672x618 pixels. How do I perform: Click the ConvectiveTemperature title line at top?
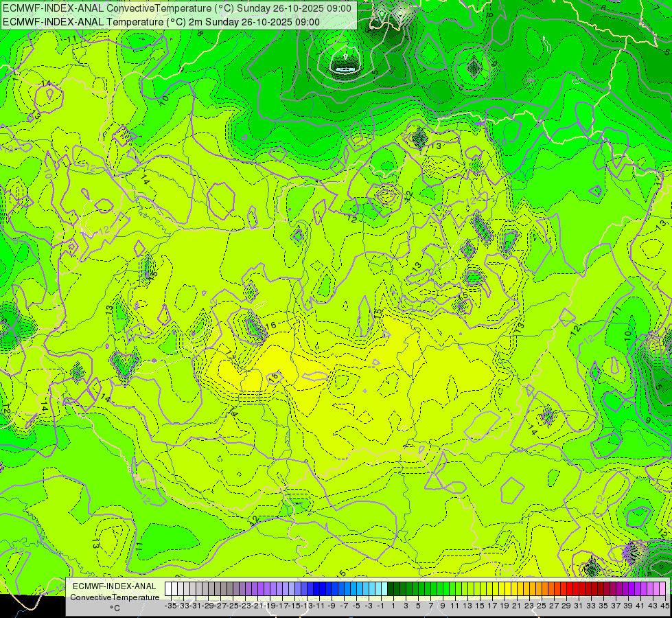[x=177, y=8]
